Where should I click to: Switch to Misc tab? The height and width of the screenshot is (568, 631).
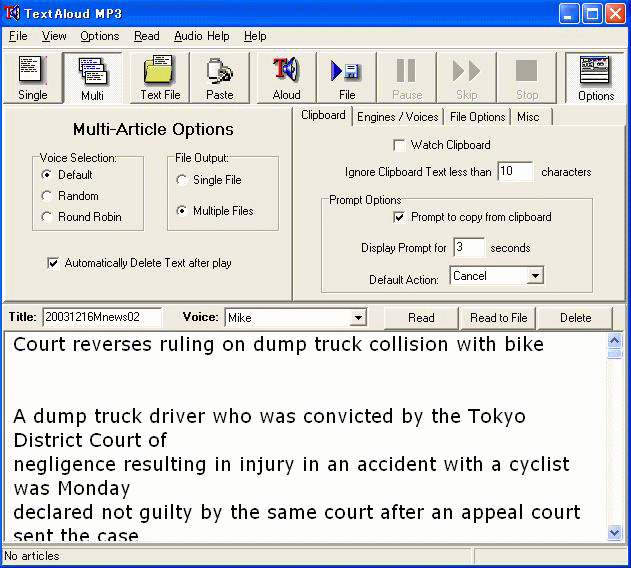tap(530, 117)
